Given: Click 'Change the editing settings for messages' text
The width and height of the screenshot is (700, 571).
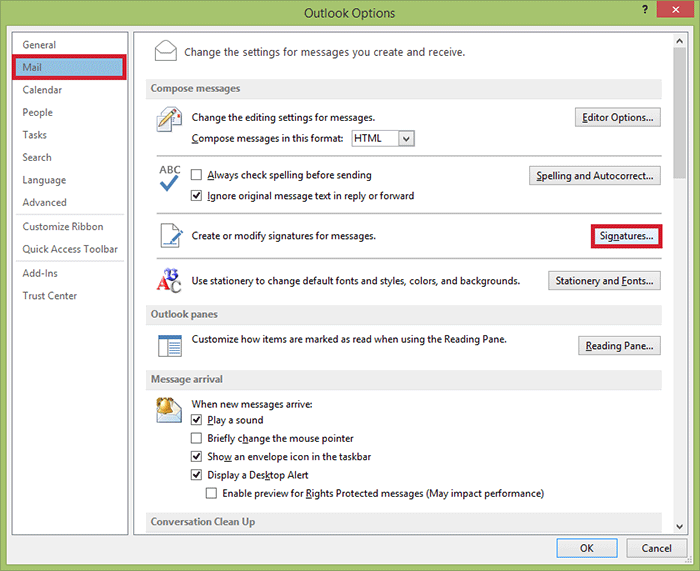Looking at the screenshot, I should [283, 117].
